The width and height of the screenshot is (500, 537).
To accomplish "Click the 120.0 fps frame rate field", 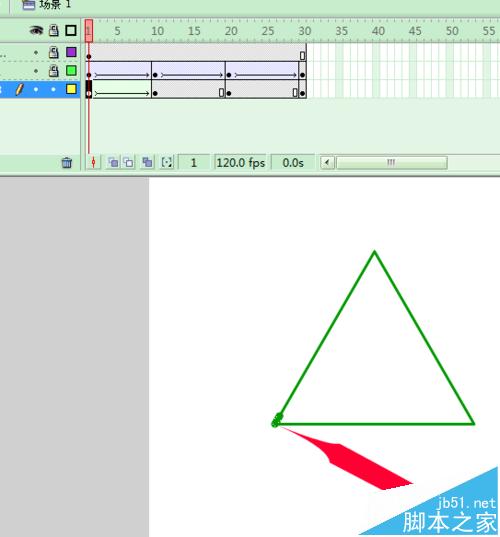I will (x=241, y=163).
